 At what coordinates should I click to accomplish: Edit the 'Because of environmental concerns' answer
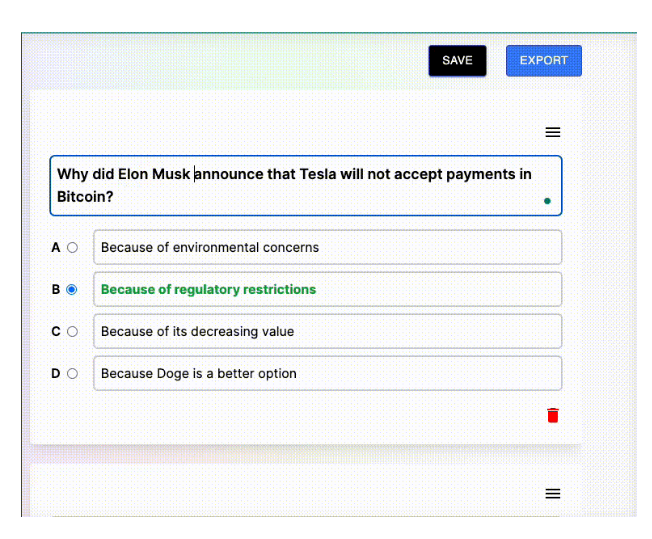327,248
